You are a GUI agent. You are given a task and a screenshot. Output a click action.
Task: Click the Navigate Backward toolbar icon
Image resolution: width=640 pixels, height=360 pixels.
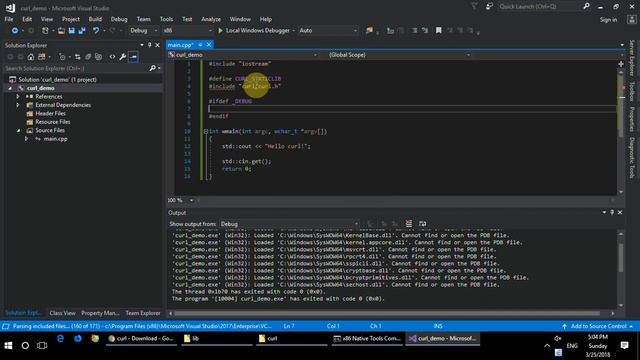[x=15, y=31]
